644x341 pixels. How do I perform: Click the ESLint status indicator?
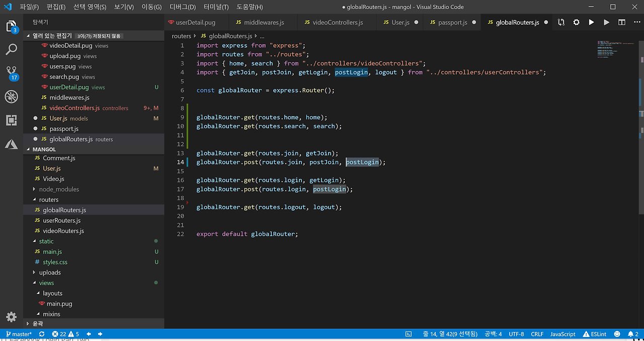(594, 334)
